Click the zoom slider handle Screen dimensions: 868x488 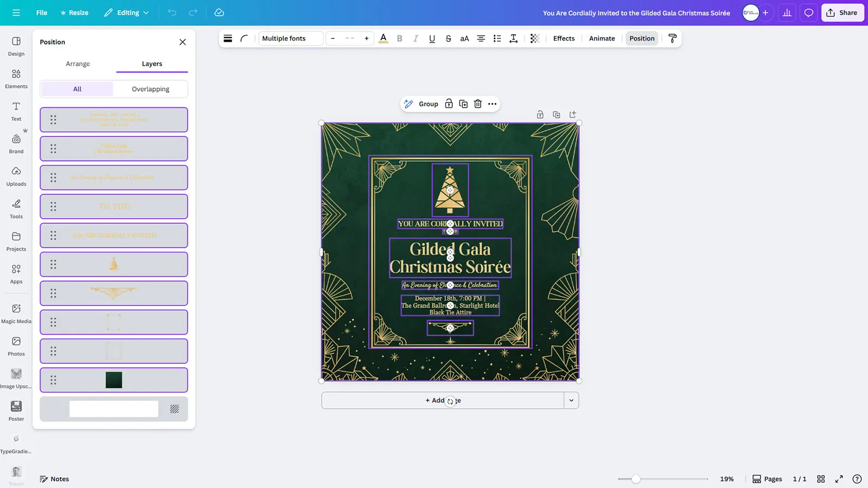coord(636,479)
